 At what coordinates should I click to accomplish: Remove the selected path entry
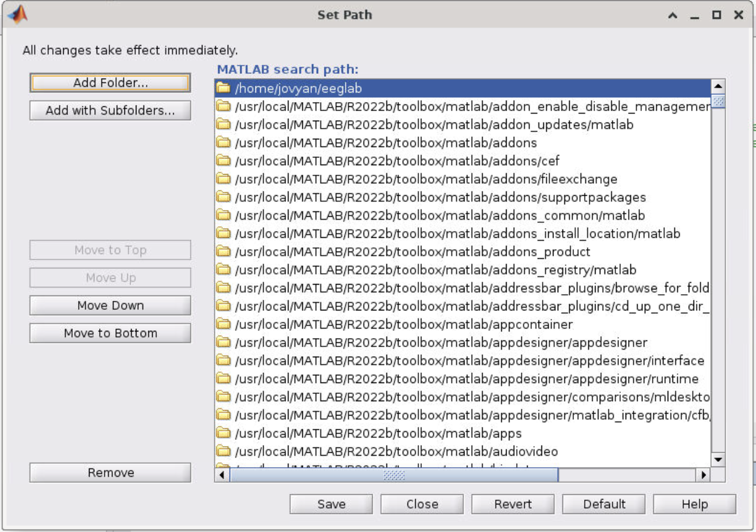point(110,473)
